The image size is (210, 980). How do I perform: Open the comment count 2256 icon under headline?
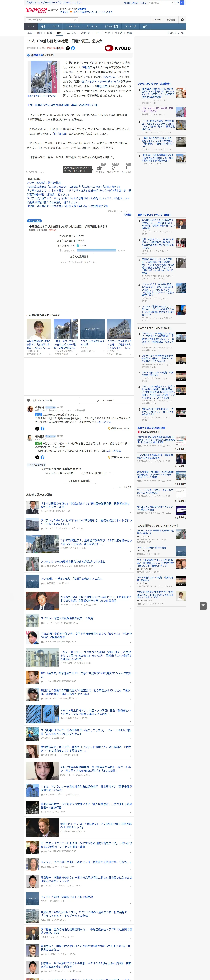tap(52, 48)
